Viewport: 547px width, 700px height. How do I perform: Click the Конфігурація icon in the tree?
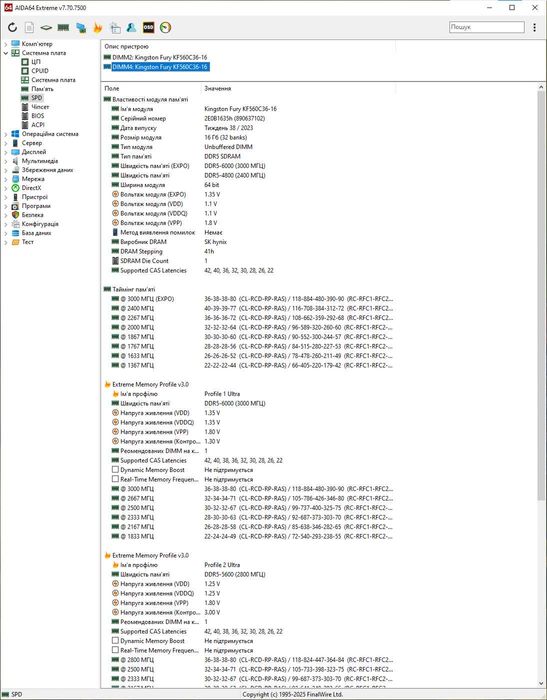(x=15, y=224)
